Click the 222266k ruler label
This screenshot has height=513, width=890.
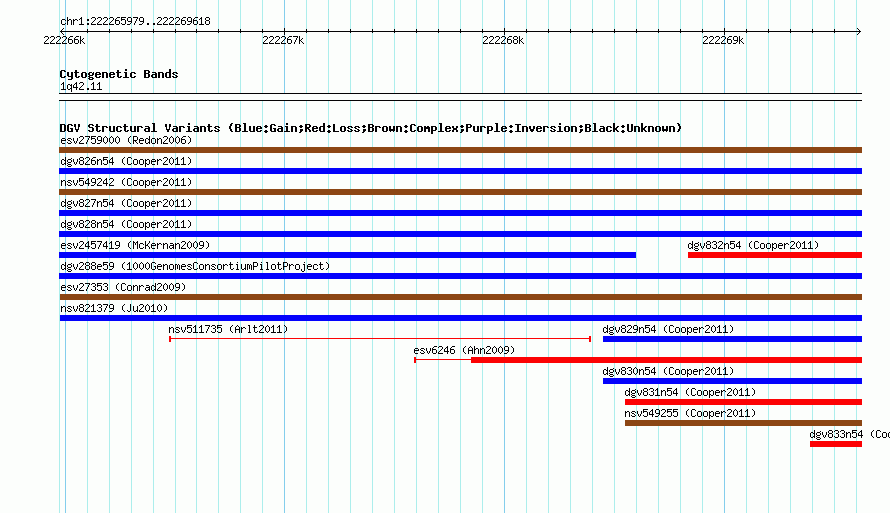[x=64, y=40]
